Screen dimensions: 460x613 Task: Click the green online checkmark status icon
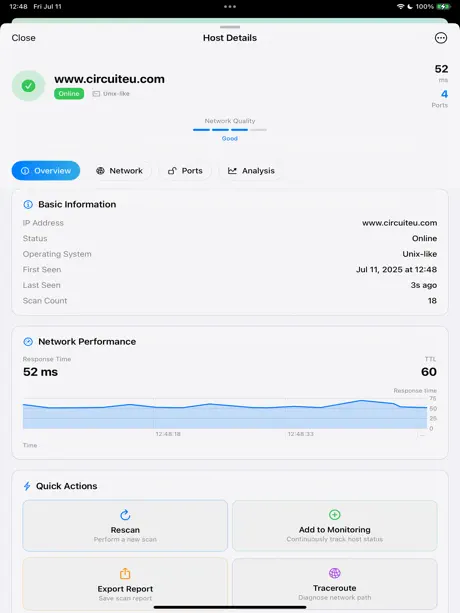(28, 86)
